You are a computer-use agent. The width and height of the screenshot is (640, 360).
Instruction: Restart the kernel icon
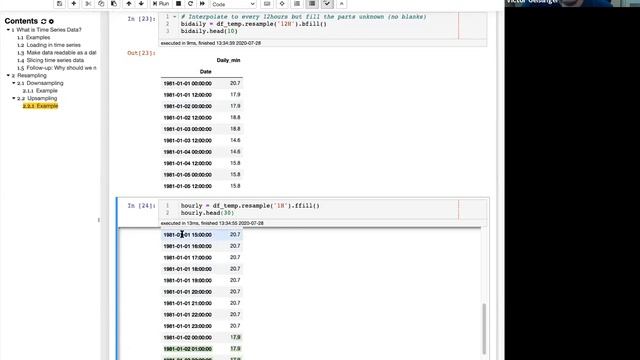[190, 4]
